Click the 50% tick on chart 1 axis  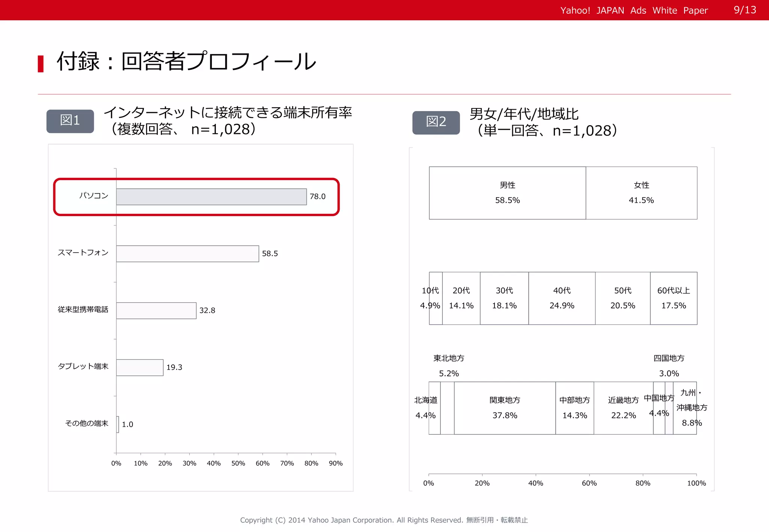pyautogui.click(x=238, y=463)
